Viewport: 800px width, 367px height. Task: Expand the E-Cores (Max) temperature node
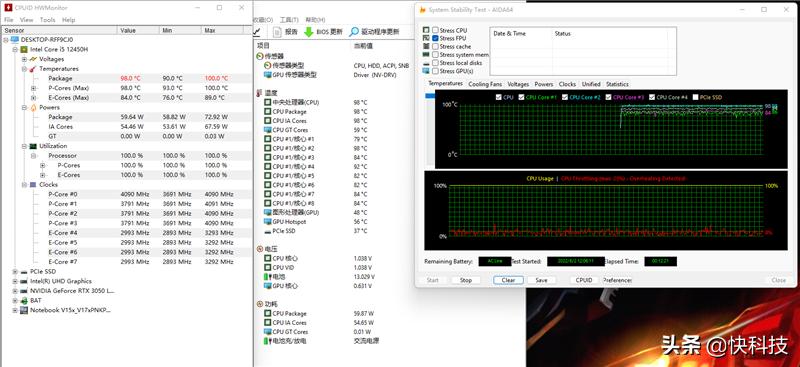(34, 98)
